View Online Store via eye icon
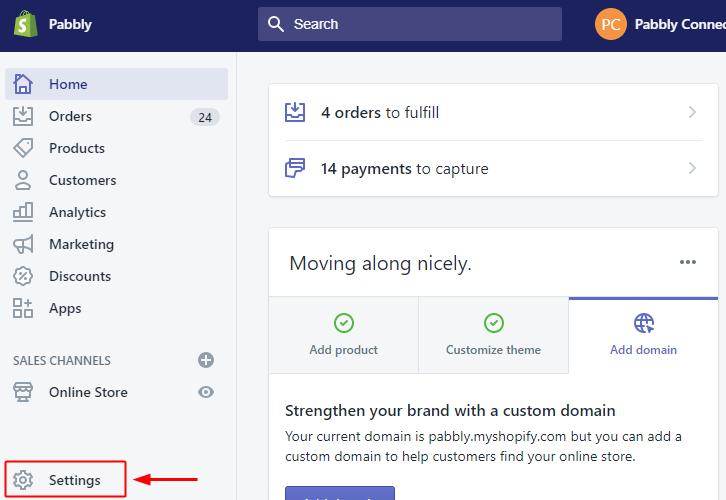Screen dimensions: 726x500 point(206,392)
